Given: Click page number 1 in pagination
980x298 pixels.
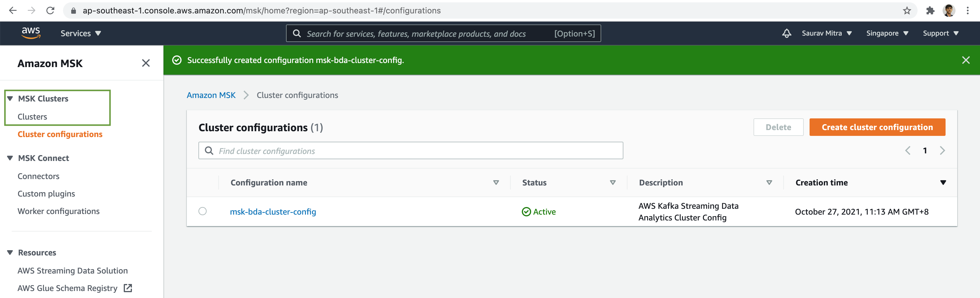Looking at the screenshot, I should click(x=925, y=150).
